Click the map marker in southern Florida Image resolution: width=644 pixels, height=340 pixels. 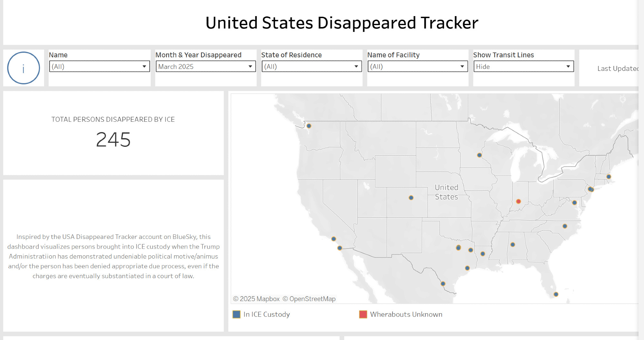click(x=556, y=294)
